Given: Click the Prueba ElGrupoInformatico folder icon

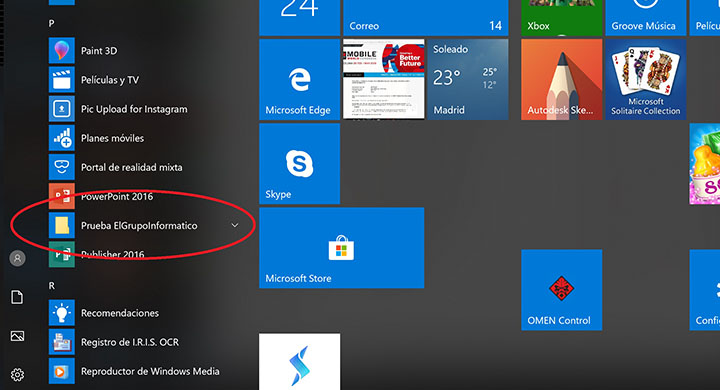Looking at the screenshot, I should click(62, 226).
